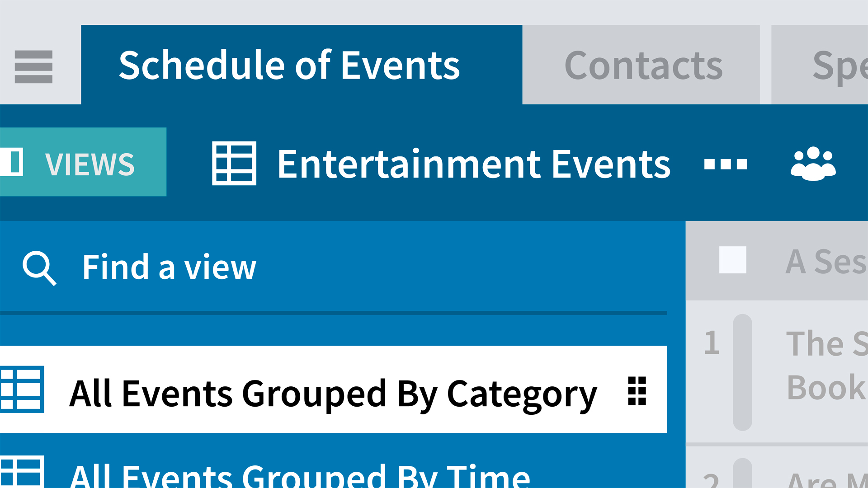The image size is (868, 488).
Task: Open the three-dot view options menu
Action: (726, 164)
